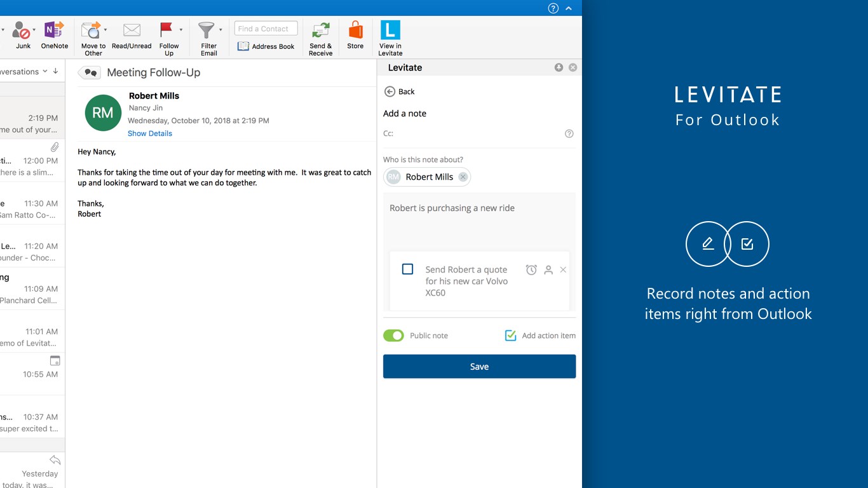The width and height of the screenshot is (868, 488).
Task: Close the Levitate pane
Action: pos(573,67)
